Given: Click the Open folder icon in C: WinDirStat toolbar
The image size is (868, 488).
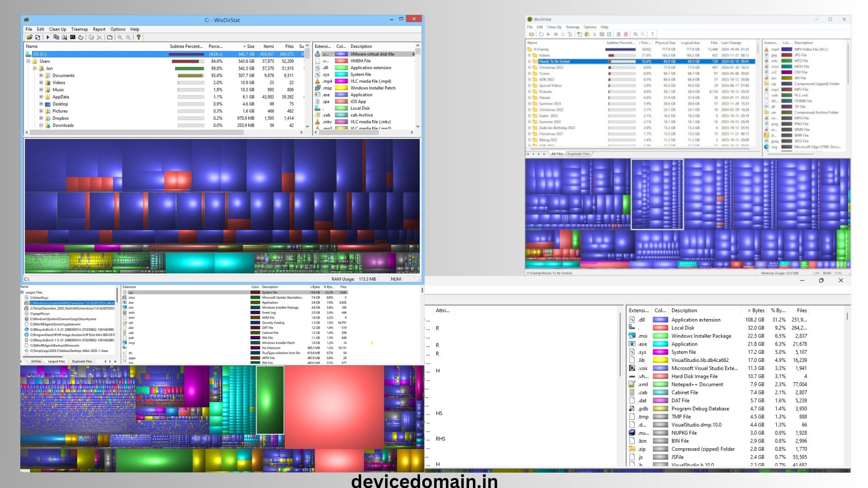Looking at the screenshot, I should (x=29, y=37).
